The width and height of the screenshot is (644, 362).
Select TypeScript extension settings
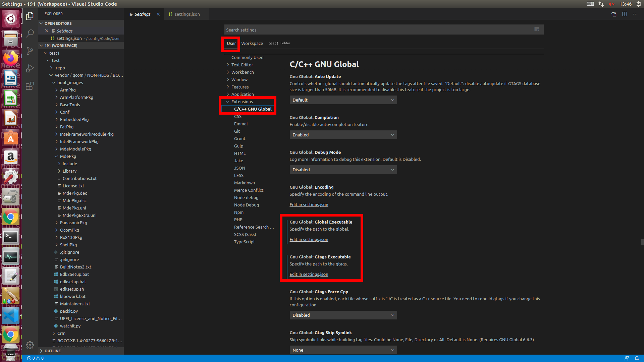point(244,242)
